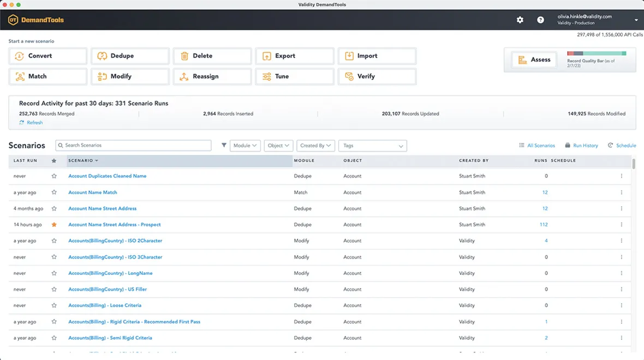Start a new Tune scenario
Viewport: 644px width, 360px height.
click(x=295, y=76)
